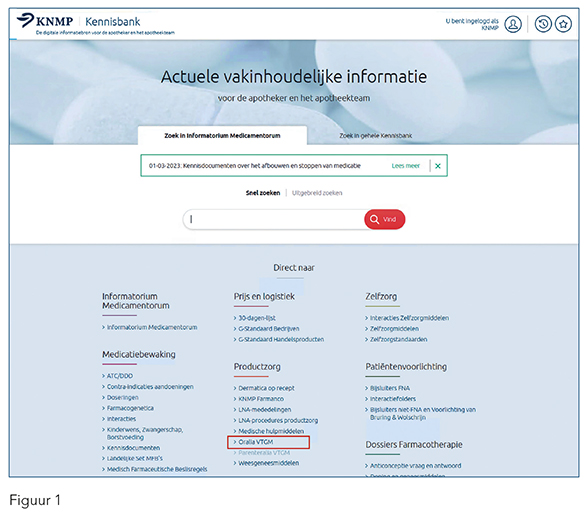The image size is (587, 515).
Task: Open the history clock icon
Action: point(543,24)
